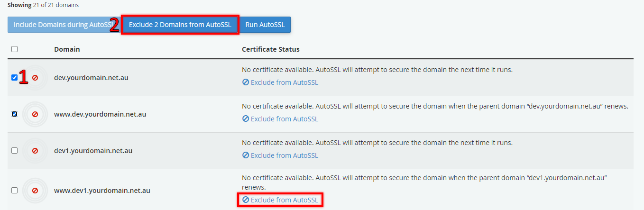Screen dimensions: 644x210
Task: Click the exclude circle icon in the highlighted www.dev1 link
Action: pos(245,200)
